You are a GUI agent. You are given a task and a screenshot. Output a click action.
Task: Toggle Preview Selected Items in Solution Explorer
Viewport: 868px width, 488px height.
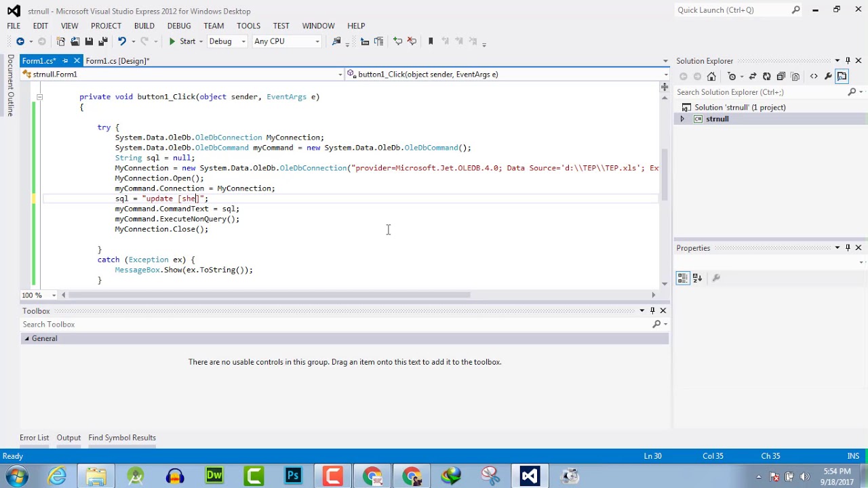[x=842, y=77]
